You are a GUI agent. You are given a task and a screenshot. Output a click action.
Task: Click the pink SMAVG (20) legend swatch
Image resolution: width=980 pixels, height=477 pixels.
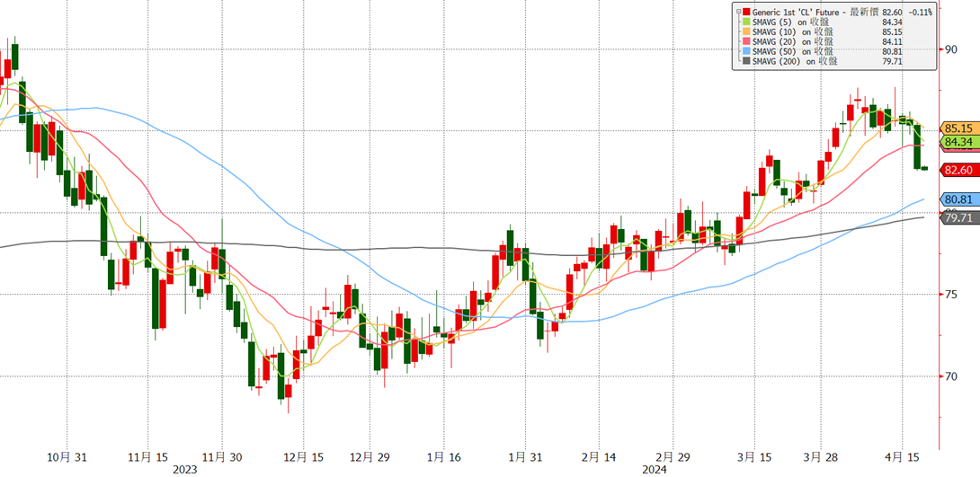tap(746, 41)
